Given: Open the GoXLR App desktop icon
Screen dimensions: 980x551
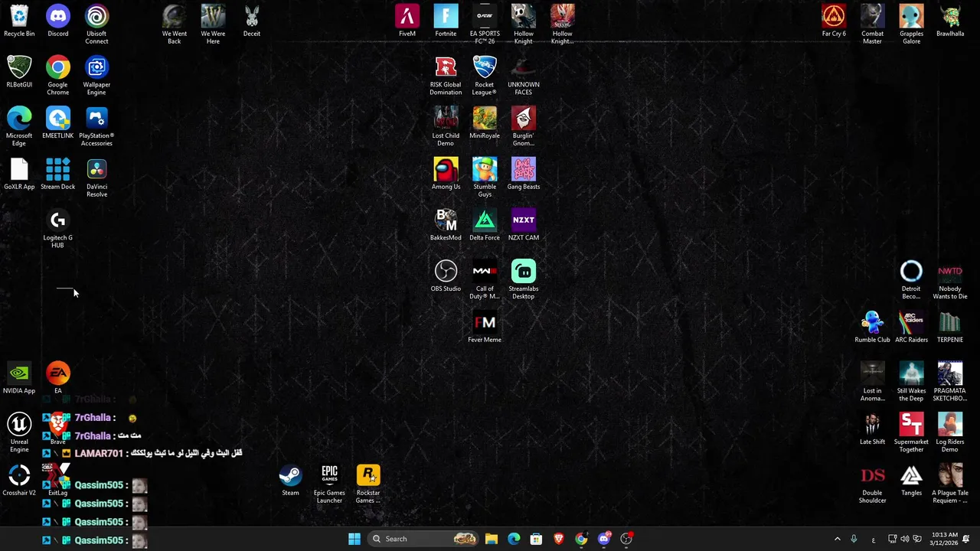Looking at the screenshot, I should 19,174.
